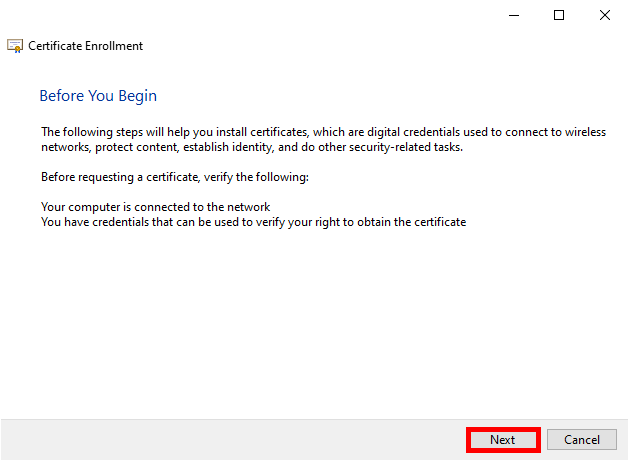Minimize the Certificate Enrollment window
The width and height of the screenshot is (629, 461).
pos(513,15)
